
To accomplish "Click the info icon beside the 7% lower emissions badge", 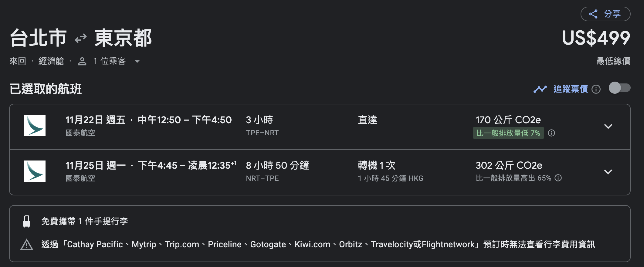I will click(x=551, y=133).
